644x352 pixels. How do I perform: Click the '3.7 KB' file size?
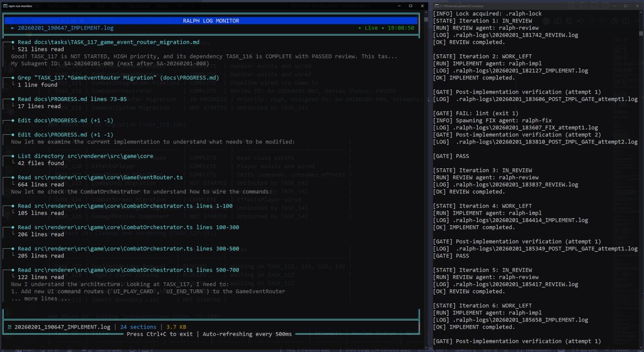(176, 327)
